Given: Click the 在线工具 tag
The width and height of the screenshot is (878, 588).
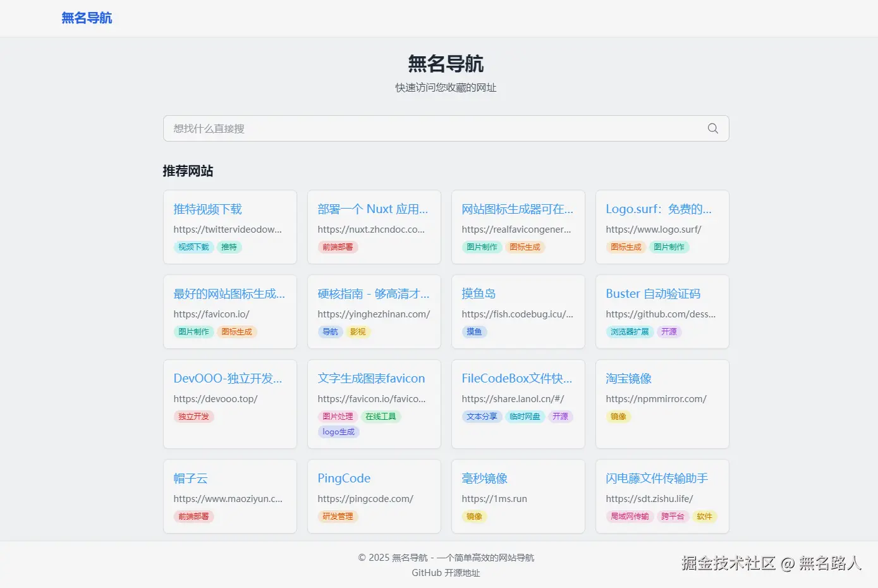Looking at the screenshot, I should coord(381,417).
